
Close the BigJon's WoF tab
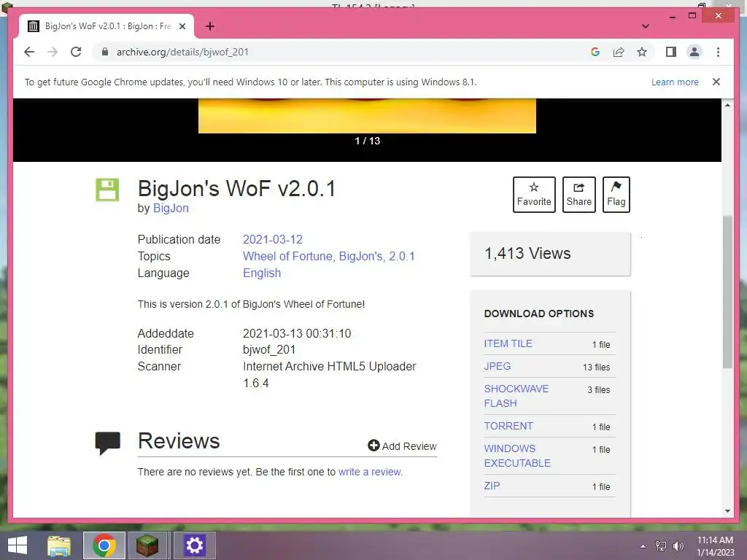(x=182, y=26)
